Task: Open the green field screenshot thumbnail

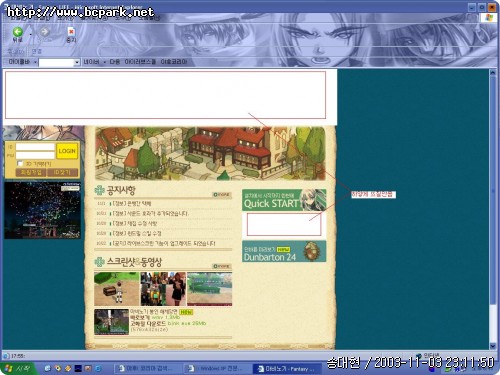Action: [210, 289]
